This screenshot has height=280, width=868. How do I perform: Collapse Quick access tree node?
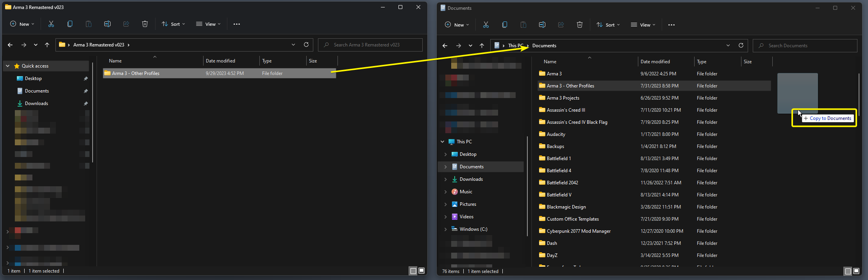pyautogui.click(x=7, y=66)
